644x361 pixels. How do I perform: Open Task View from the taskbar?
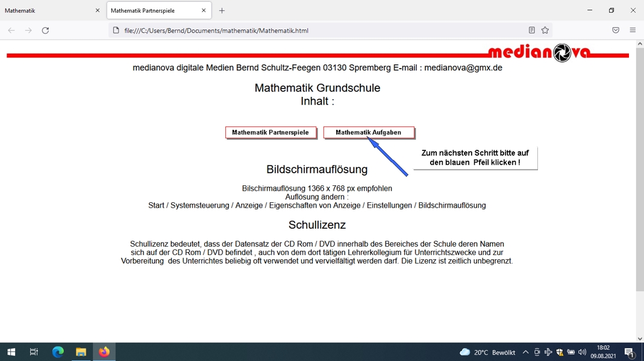[x=34, y=352]
